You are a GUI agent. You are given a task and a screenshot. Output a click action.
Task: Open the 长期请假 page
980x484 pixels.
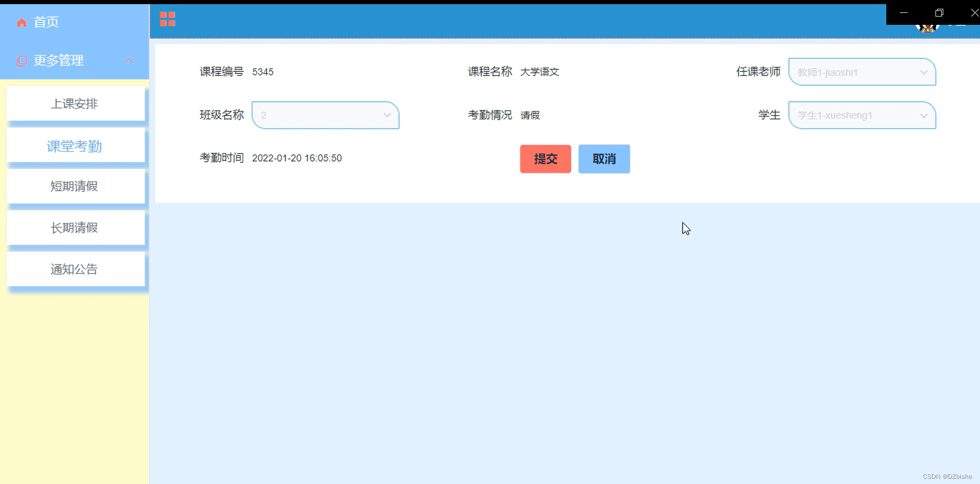click(74, 228)
